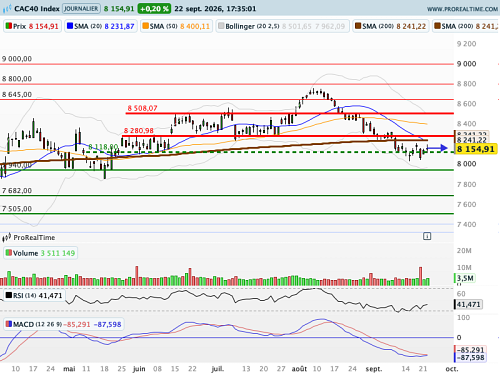Click the sept. date axis label
Screen dimensions: 500x375
click(x=374, y=369)
